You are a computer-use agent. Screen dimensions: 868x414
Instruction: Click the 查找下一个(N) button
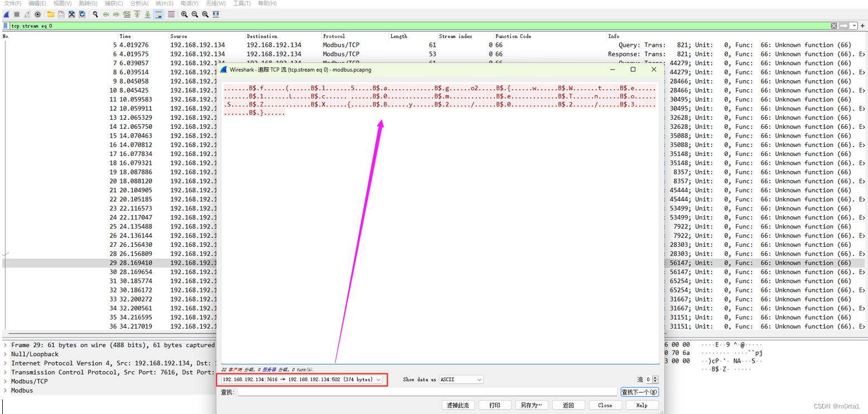click(639, 392)
